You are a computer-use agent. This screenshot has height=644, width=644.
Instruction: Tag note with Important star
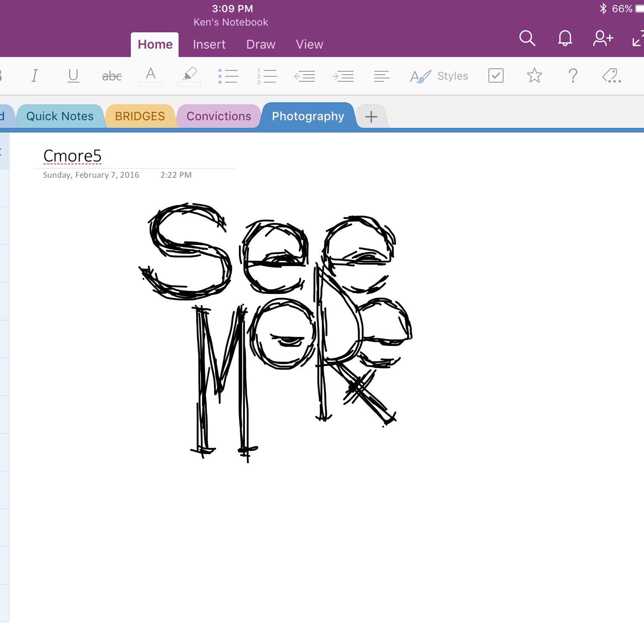(x=535, y=75)
